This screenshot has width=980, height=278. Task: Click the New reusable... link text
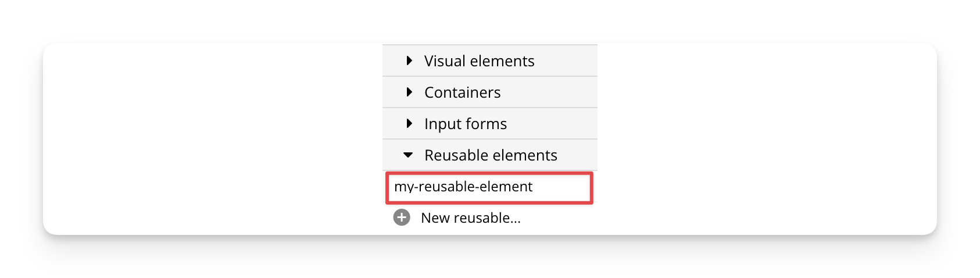pyautogui.click(x=470, y=218)
